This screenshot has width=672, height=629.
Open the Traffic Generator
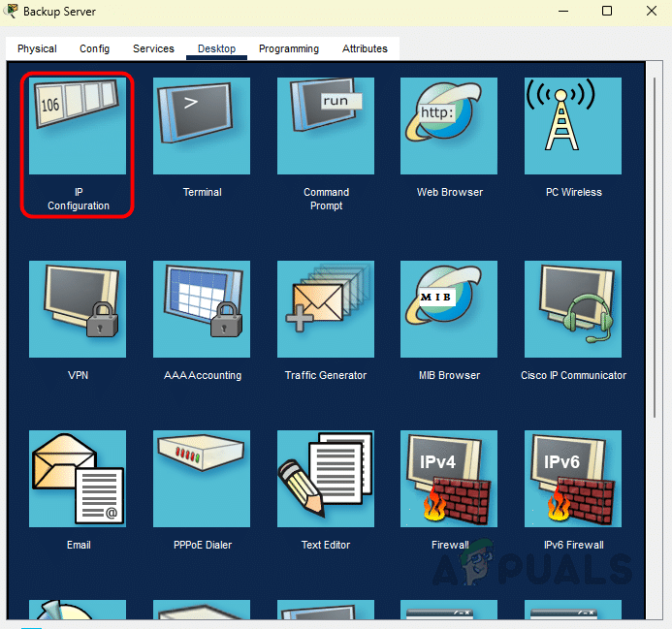326,309
